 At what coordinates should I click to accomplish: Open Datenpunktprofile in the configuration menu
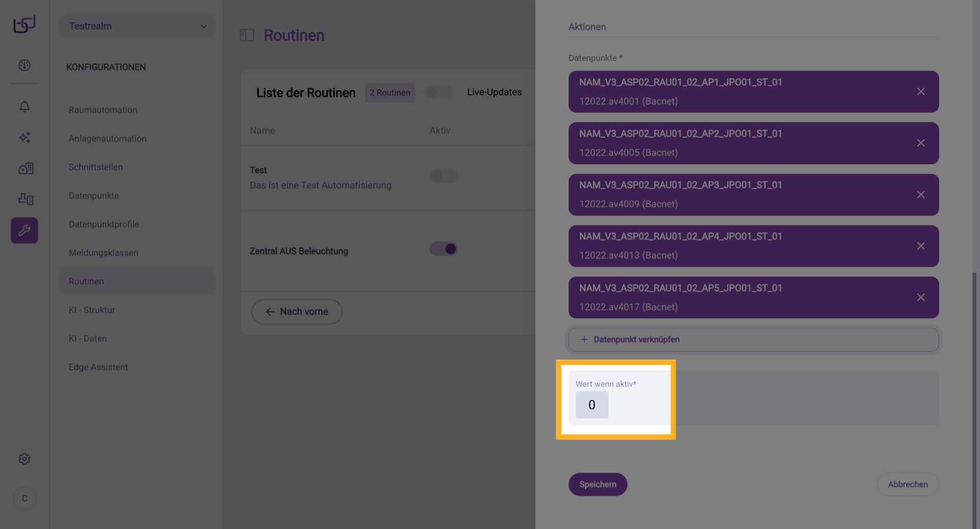[104, 224]
